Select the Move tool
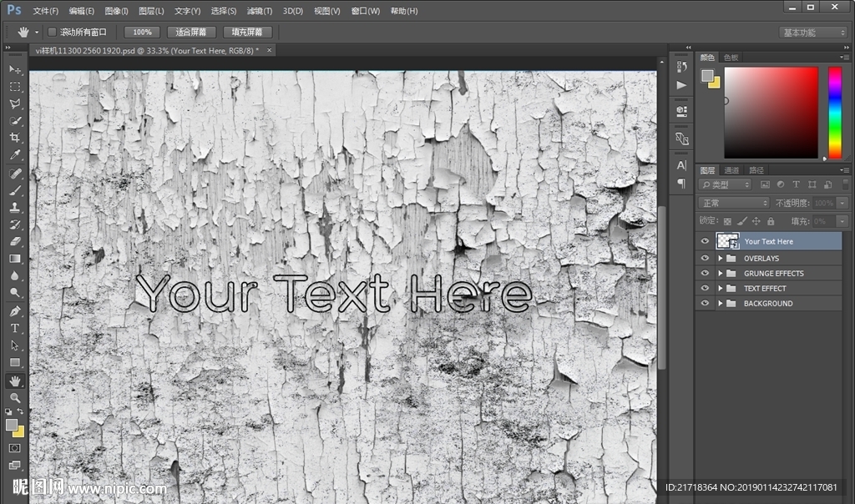Screen dimensions: 855x504 [15, 70]
